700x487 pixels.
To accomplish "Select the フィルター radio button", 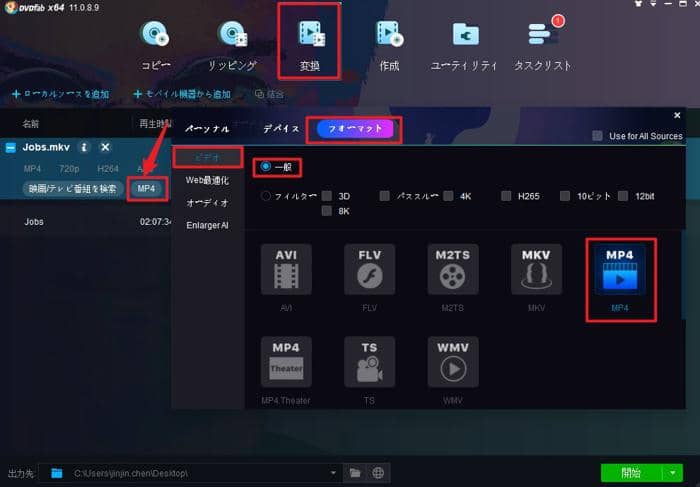I will coord(266,196).
